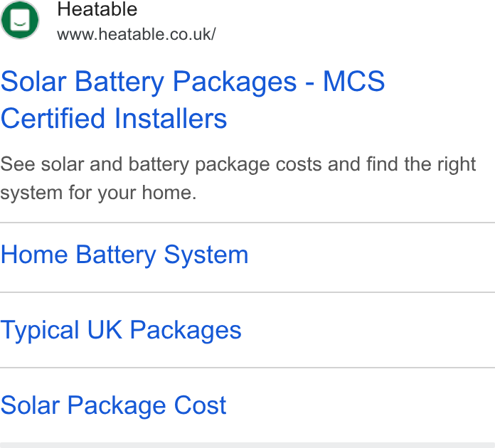The image size is (495, 448).
Task: Open the Home Battery System sitelink
Action: [124, 255]
